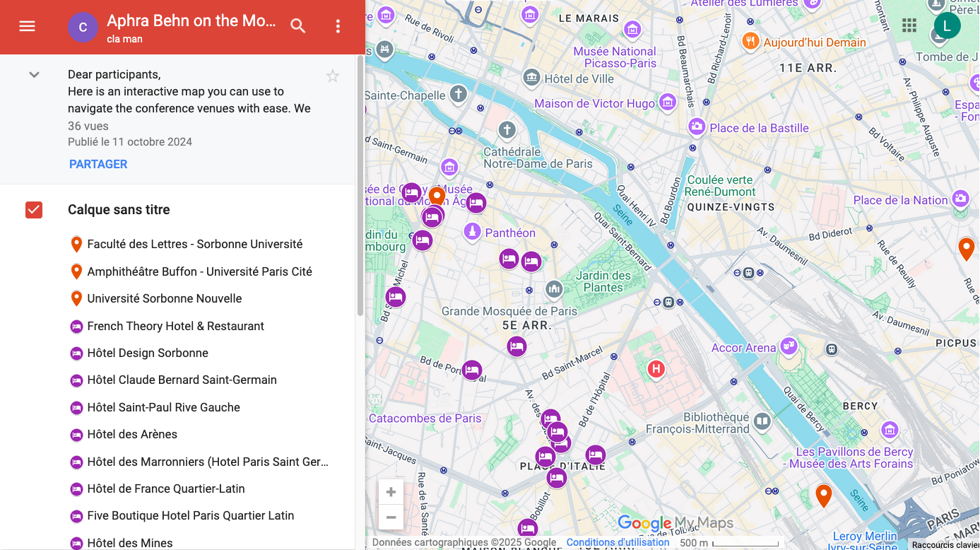Click the Place de la Bastille camera icon
This screenshot has width=980, height=550.
pyautogui.click(x=697, y=127)
